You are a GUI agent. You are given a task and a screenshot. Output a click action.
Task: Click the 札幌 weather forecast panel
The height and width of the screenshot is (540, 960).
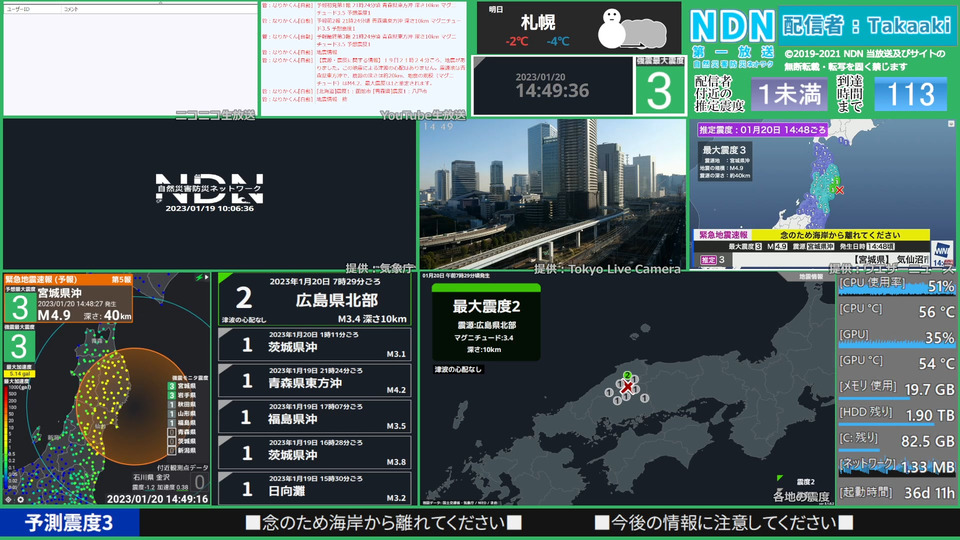pyautogui.click(x=579, y=28)
